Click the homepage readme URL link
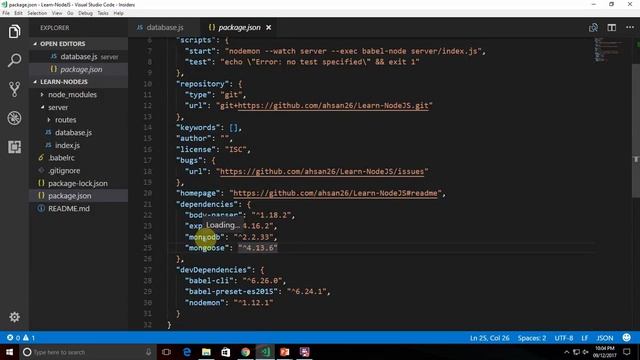Viewport: 640px width, 360px height. pos(335,193)
